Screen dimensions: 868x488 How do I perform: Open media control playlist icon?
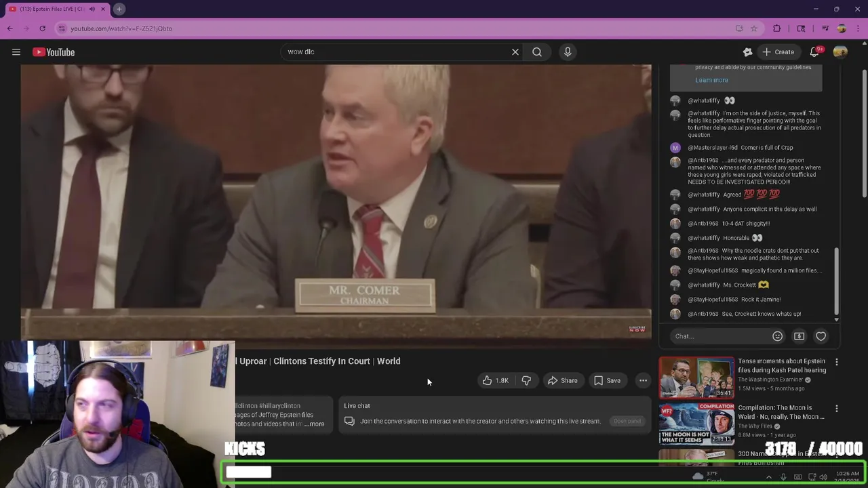825,28
